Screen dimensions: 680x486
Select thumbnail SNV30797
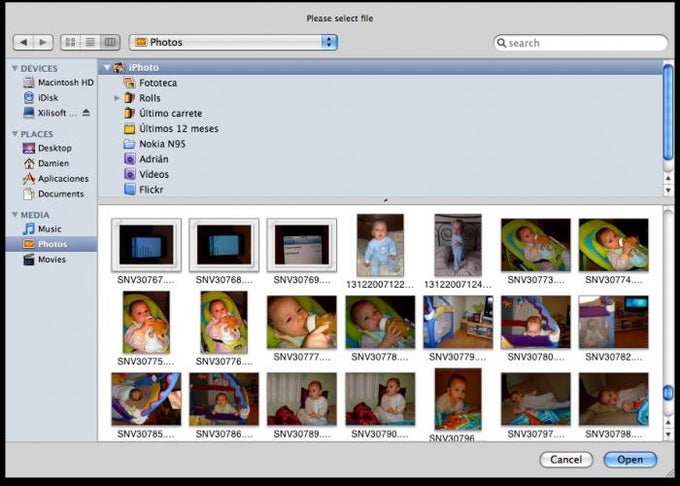point(536,399)
